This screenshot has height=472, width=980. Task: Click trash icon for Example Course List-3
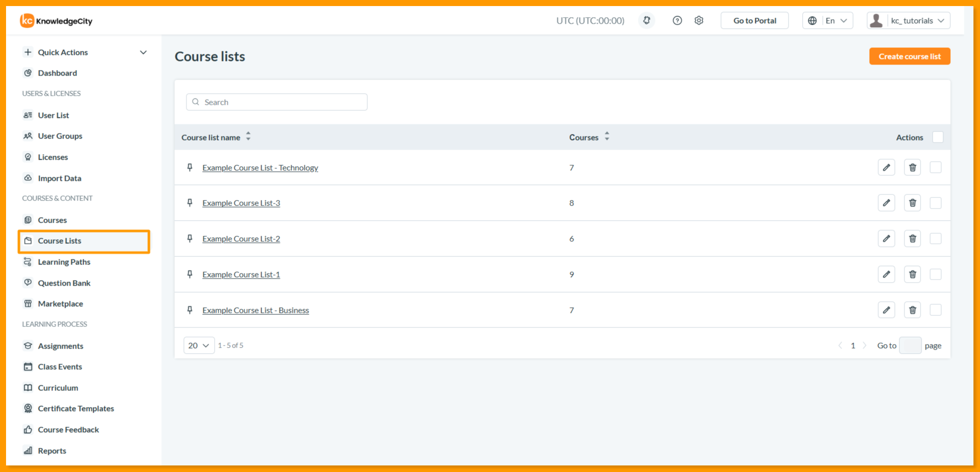(x=912, y=203)
